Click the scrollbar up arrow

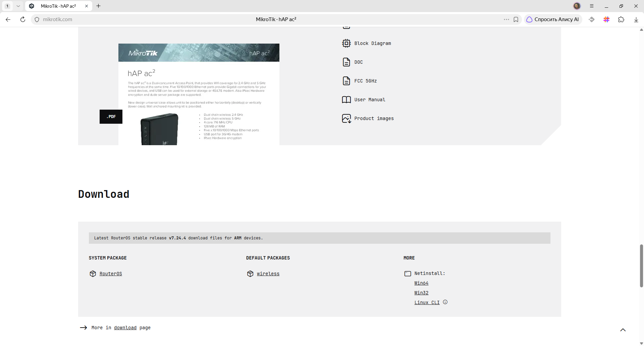(x=641, y=30)
